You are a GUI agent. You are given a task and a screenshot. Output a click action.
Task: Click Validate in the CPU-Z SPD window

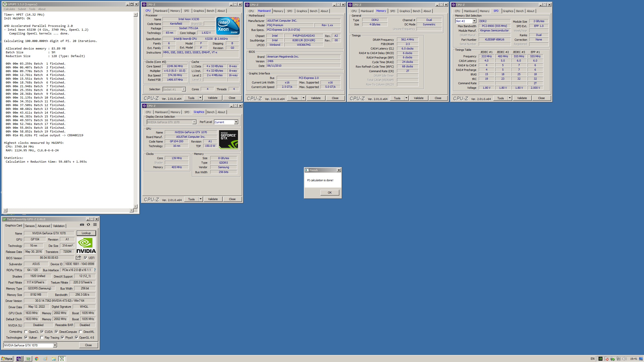pos(522,98)
